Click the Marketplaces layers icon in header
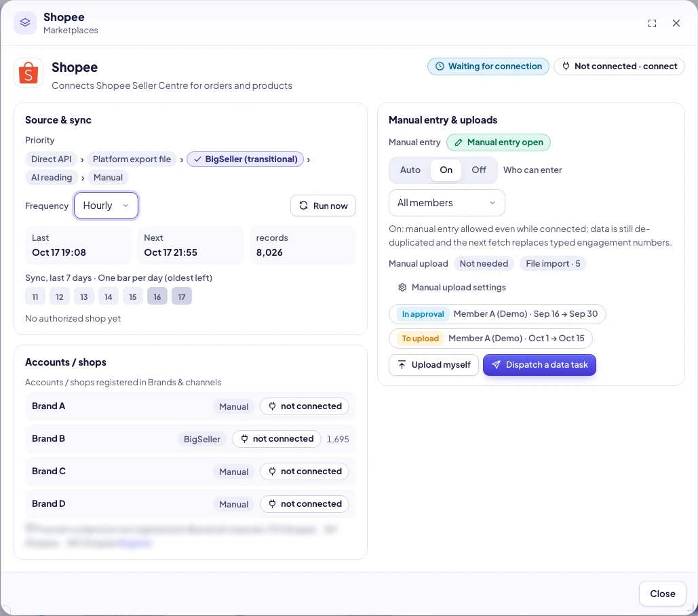The image size is (698, 616). tap(25, 22)
